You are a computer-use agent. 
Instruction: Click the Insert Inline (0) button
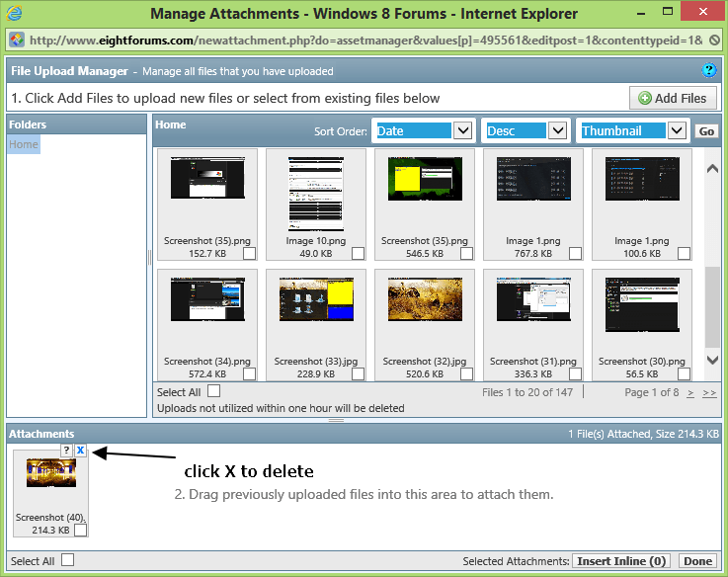pyautogui.click(x=622, y=561)
